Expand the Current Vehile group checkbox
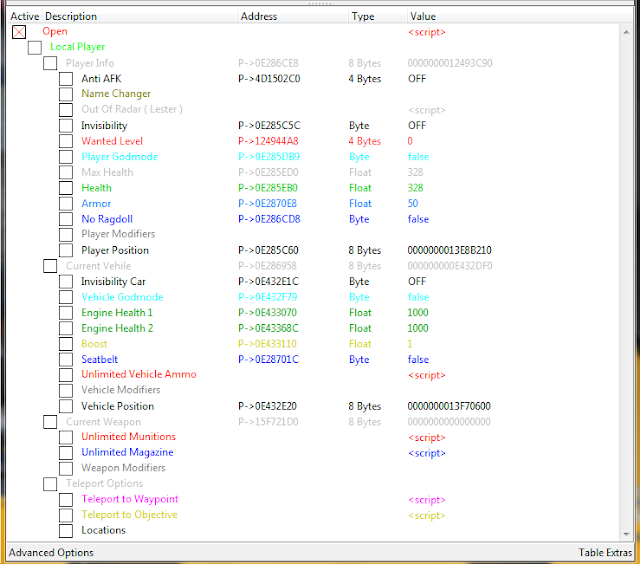This screenshot has width=640, height=564. [x=50, y=266]
